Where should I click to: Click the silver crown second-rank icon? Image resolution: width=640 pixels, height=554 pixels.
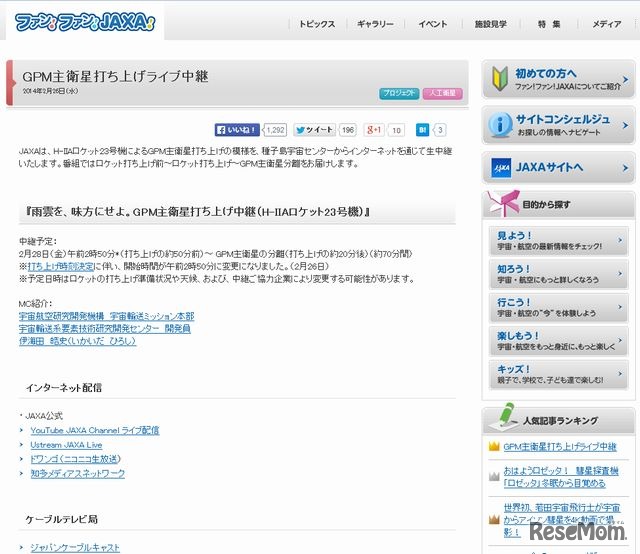tap(494, 476)
